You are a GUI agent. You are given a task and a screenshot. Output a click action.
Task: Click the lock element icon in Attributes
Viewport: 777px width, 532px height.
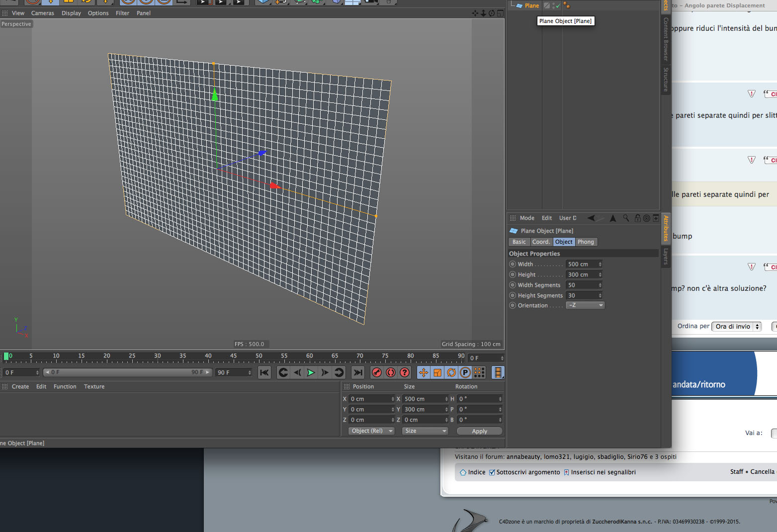(637, 218)
